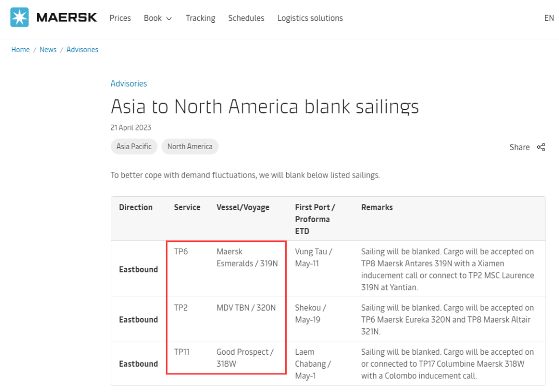This screenshot has height=392, width=559.
Task: Expand the Book menu chevron
Action: [169, 19]
